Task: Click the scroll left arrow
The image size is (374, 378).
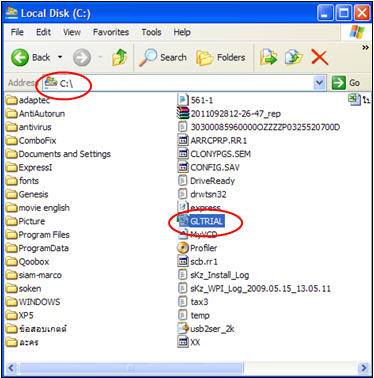Action: [11, 368]
